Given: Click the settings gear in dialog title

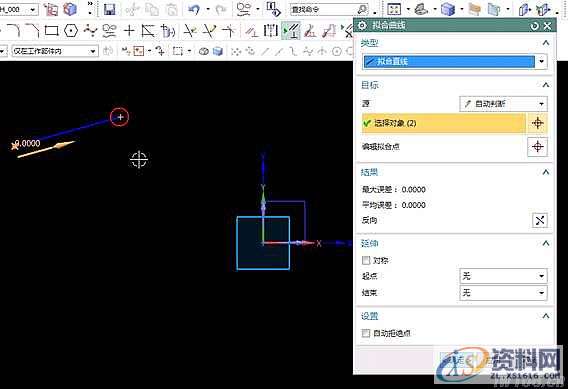Looking at the screenshot, I should coord(362,26).
